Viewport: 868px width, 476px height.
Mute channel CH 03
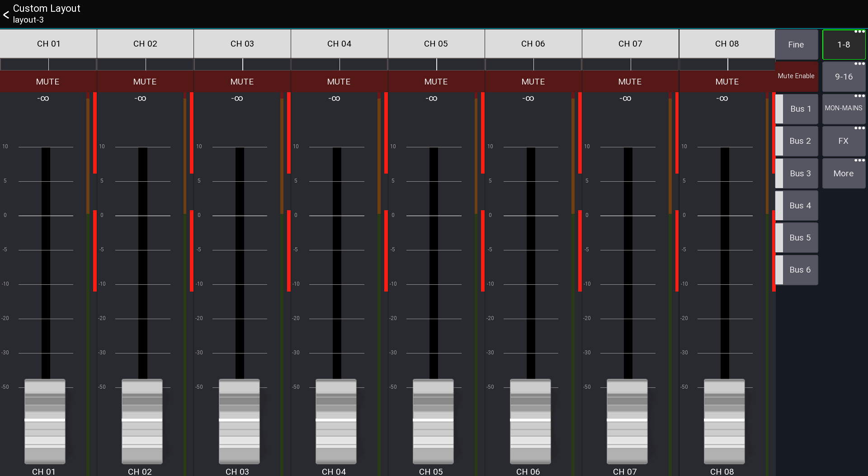[x=242, y=81]
